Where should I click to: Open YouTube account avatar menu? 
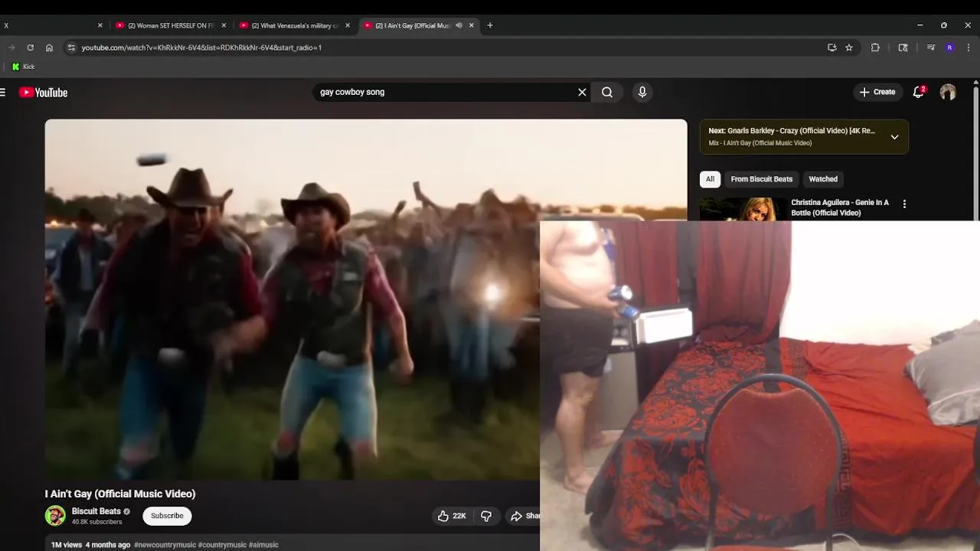(948, 93)
